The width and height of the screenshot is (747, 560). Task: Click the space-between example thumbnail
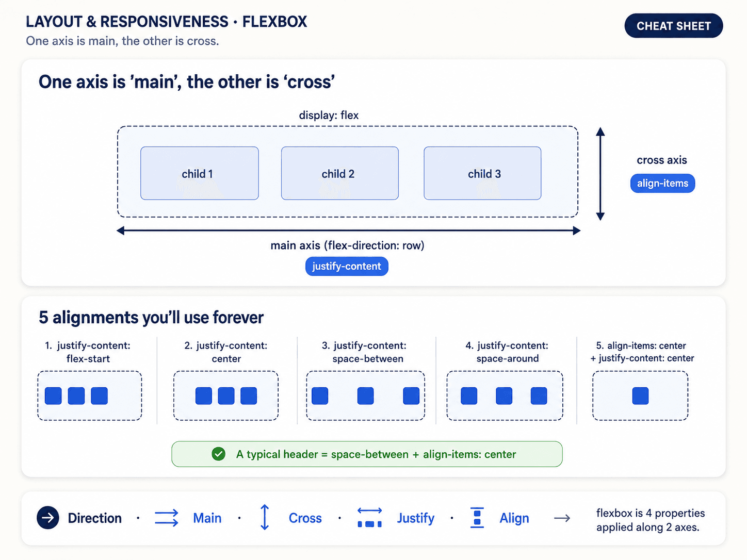click(x=365, y=396)
